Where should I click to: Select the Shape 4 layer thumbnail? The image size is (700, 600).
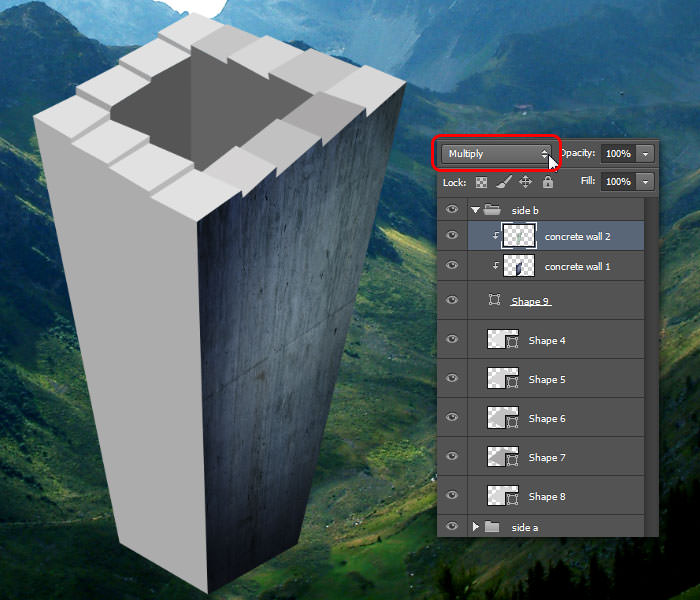pyautogui.click(x=503, y=339)
